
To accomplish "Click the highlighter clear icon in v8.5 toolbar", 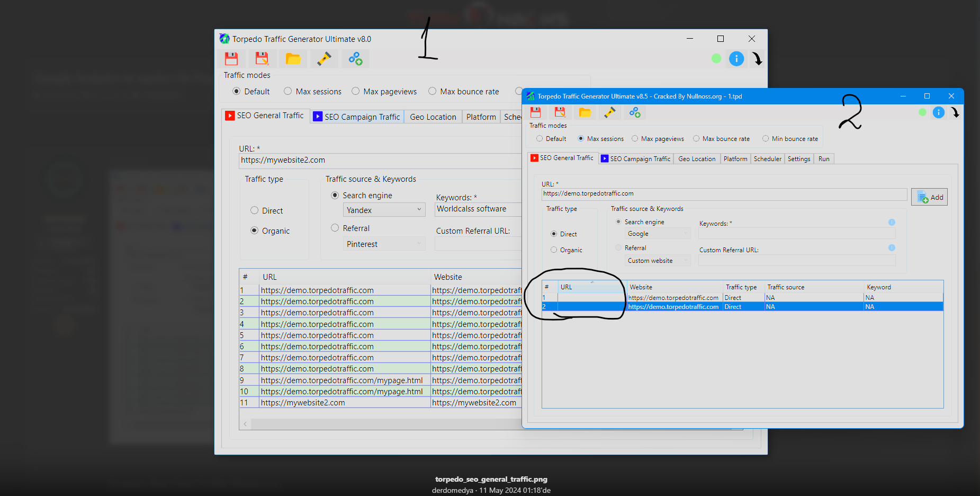I will (x=610, y=112).
